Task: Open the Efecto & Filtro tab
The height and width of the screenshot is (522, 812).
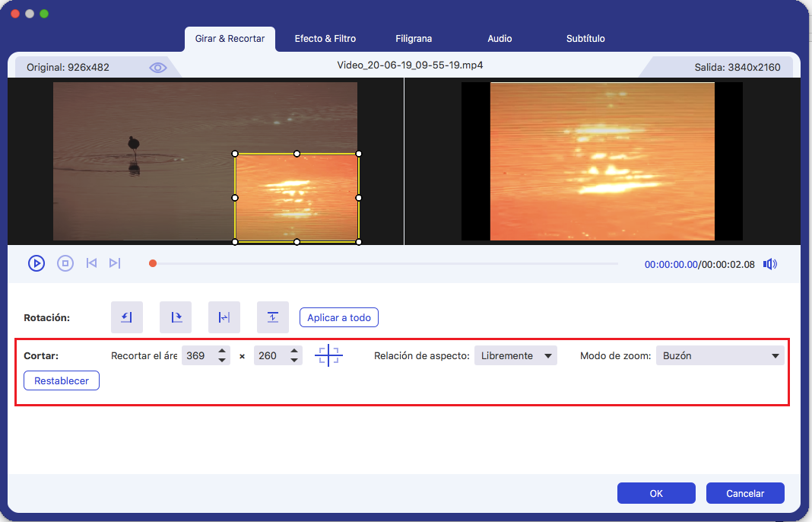Action: tap(325, 39)
